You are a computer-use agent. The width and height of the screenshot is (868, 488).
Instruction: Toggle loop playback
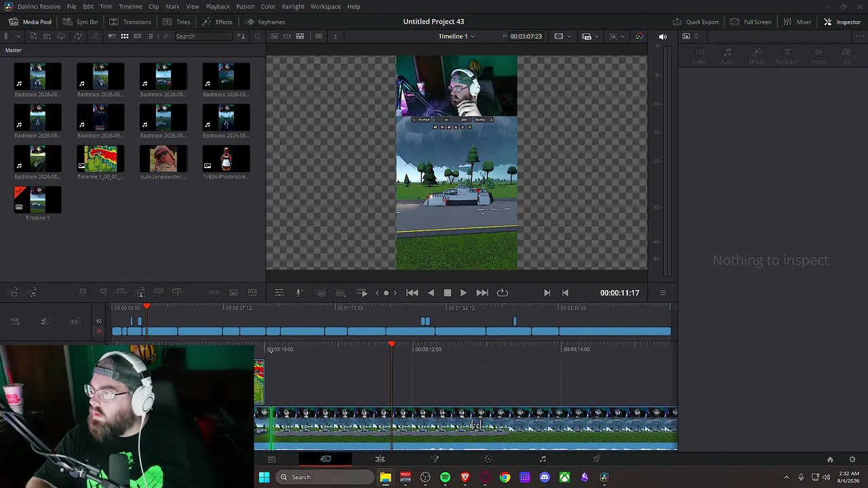coord(502,293)
